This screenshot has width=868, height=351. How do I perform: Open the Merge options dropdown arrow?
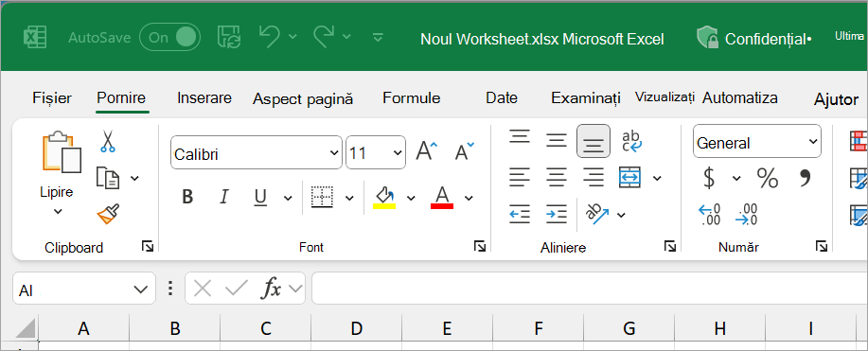coord(657,178)
